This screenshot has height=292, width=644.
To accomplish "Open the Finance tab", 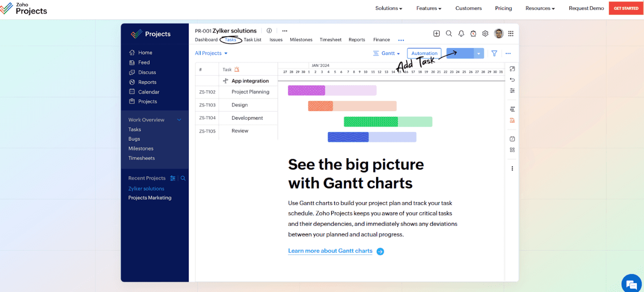I will [x=381, y=40].
